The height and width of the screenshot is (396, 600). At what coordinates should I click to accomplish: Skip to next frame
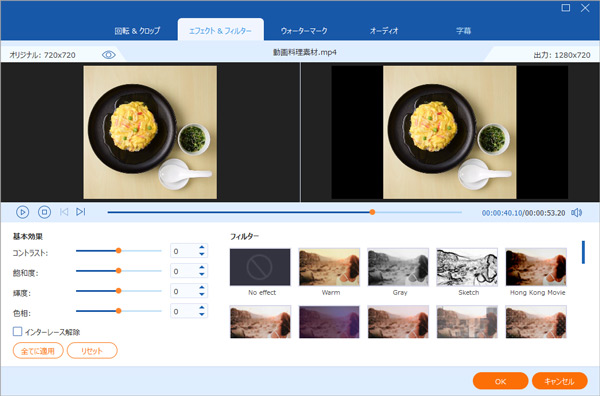(80, 212)
